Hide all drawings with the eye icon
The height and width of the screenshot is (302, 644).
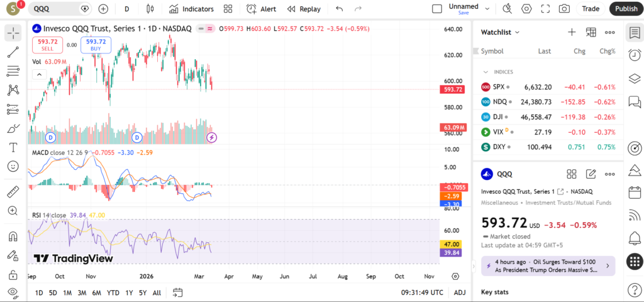click(x=13, y=292)
